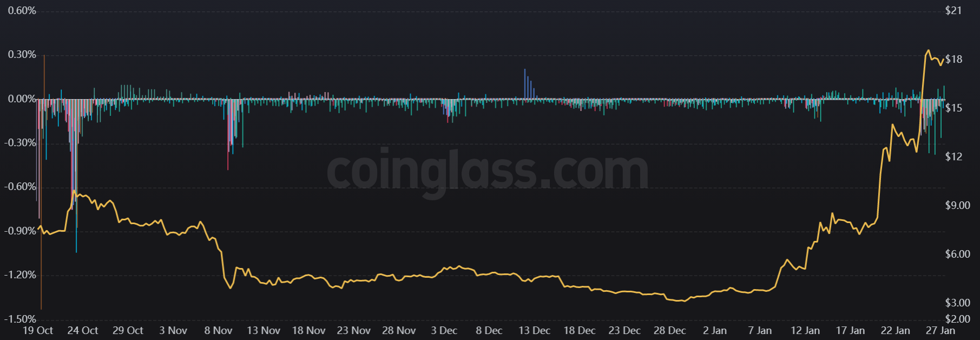This screenshot has width=980, height=340.
Task: Click the -1.50% axis label
Action: (x=21, y=319)
